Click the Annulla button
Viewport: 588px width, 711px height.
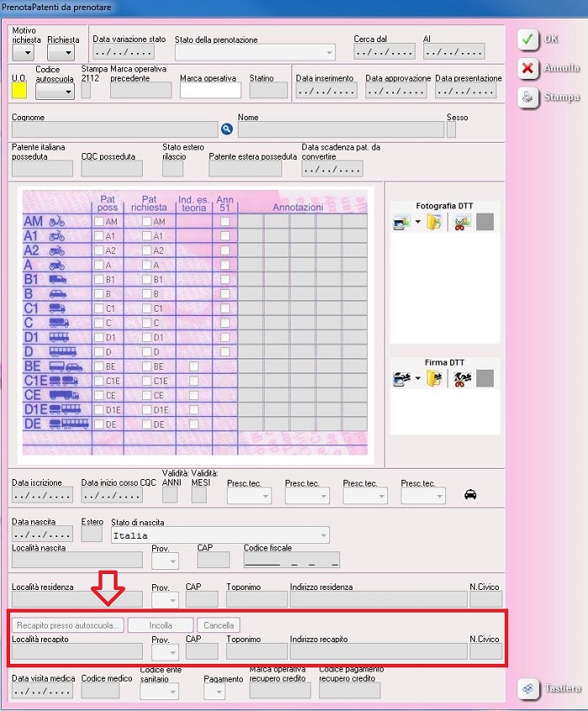[x=549, y=68]
